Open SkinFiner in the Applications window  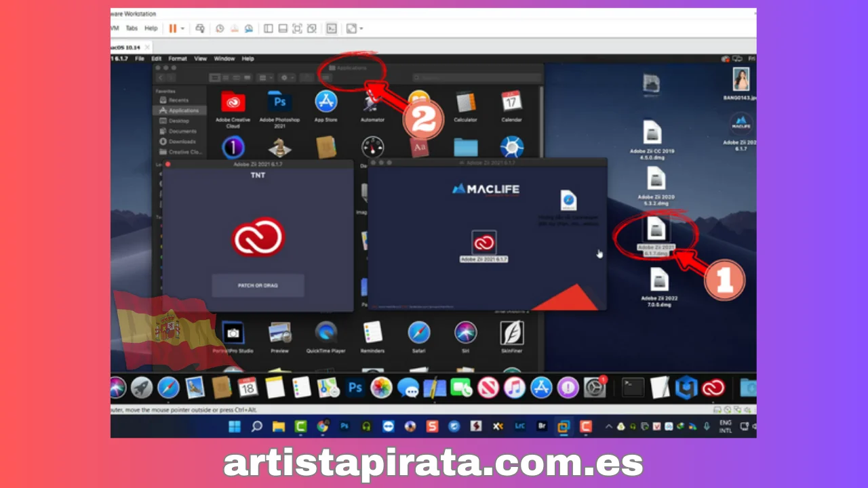tap(511, 332)
